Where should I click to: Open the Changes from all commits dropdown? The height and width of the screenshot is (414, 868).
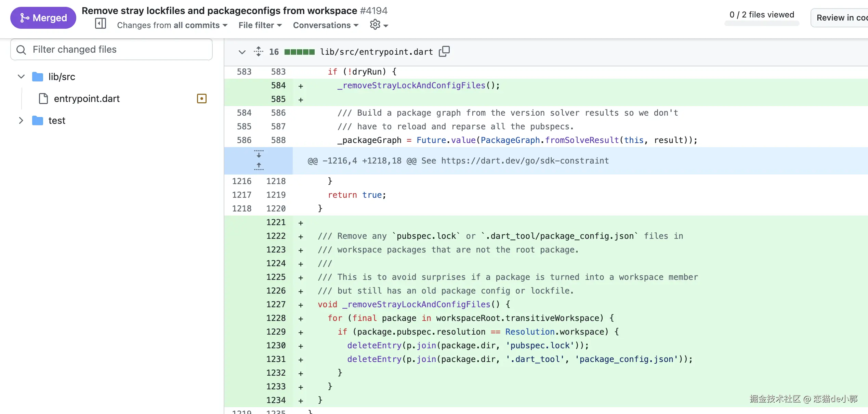[172, 25]
